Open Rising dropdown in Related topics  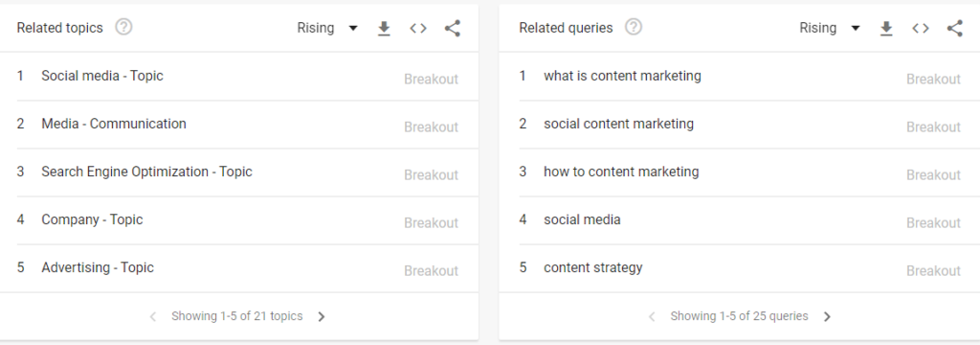[327, 28]
